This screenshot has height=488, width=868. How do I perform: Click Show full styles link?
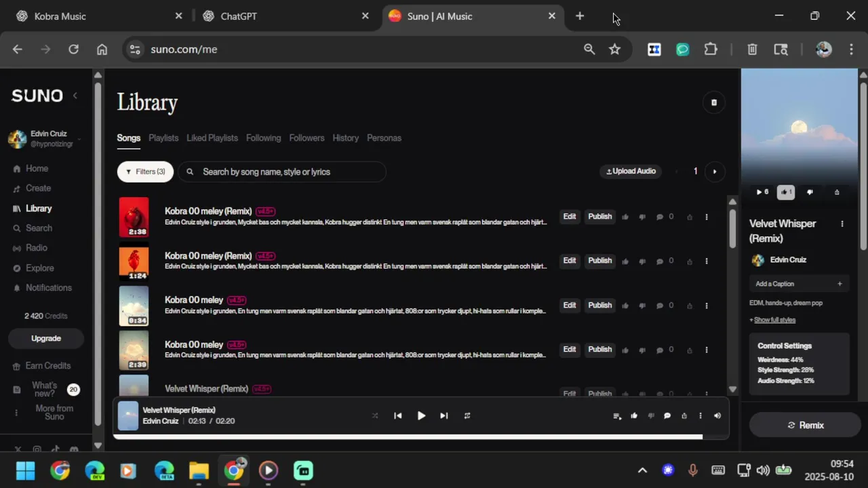point(774,320)
